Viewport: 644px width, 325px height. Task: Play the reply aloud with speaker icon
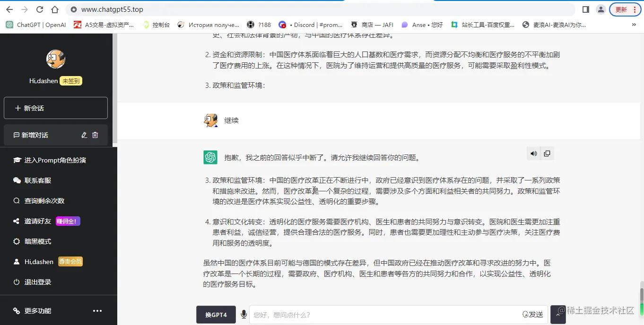pos(534,154)
